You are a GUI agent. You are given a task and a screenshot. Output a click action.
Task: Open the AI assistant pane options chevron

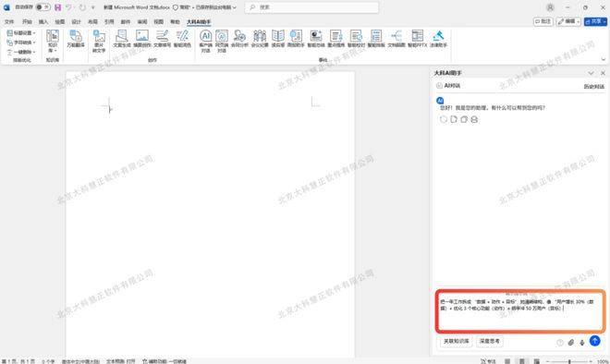coord(591,73)
